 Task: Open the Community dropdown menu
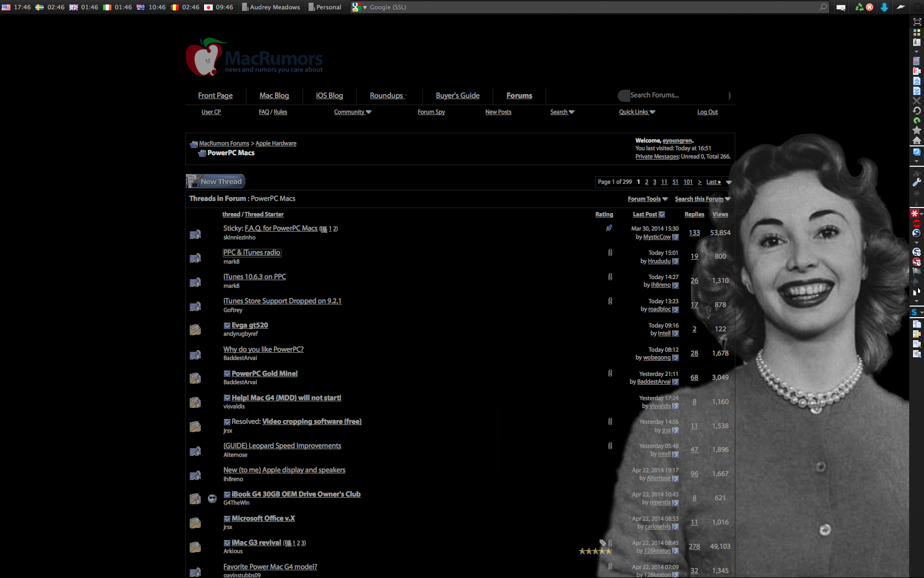tap(353, 112)
